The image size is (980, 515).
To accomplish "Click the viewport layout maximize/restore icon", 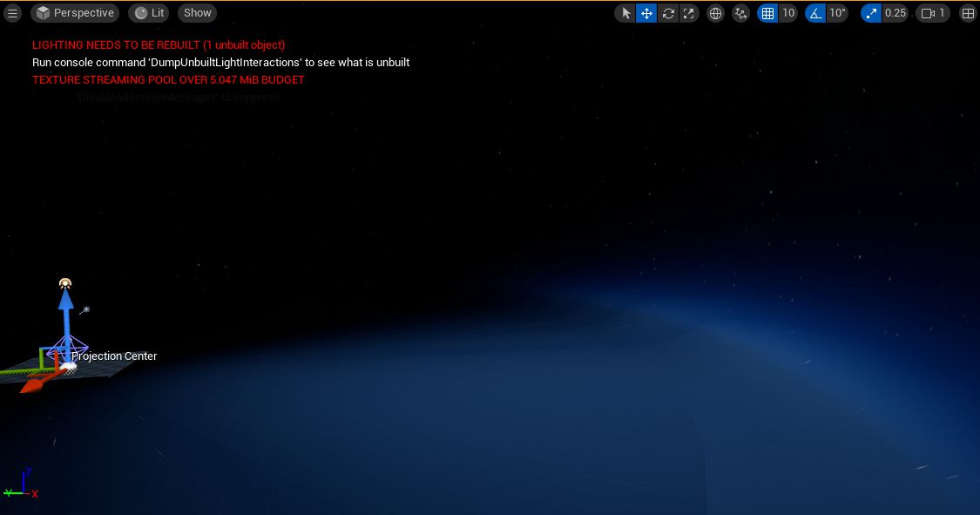I will [968, 13].
